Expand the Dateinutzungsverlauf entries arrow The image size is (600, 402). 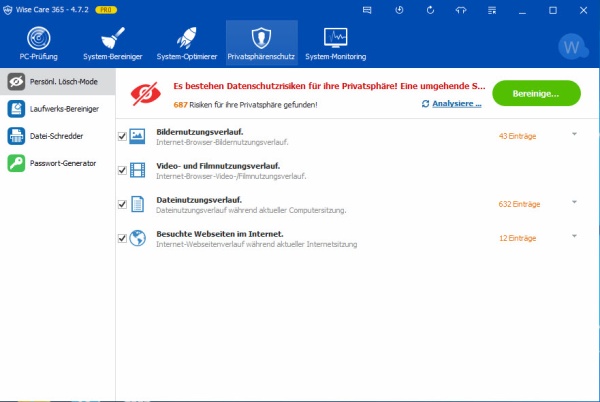(574, 202)
